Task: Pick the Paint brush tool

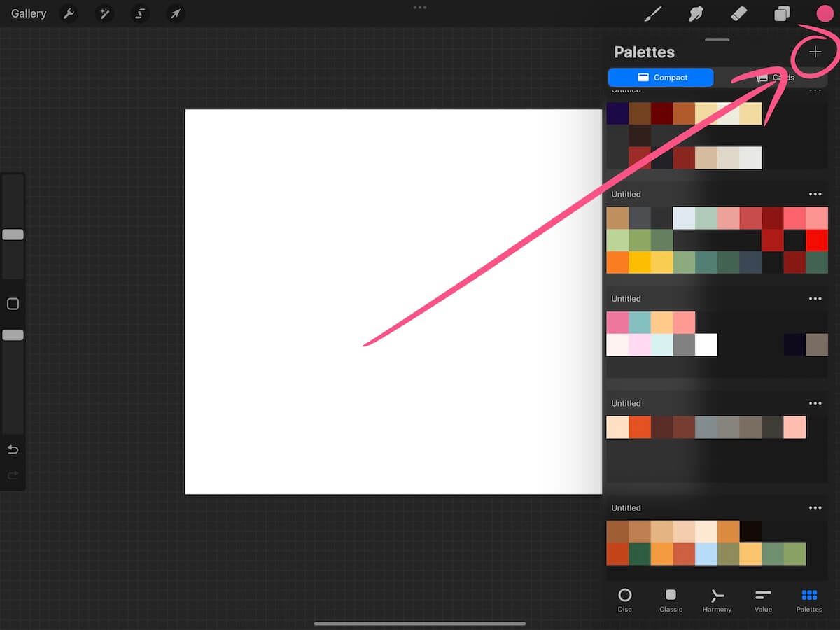Action: pyautogui.click(x=652, y=13)
